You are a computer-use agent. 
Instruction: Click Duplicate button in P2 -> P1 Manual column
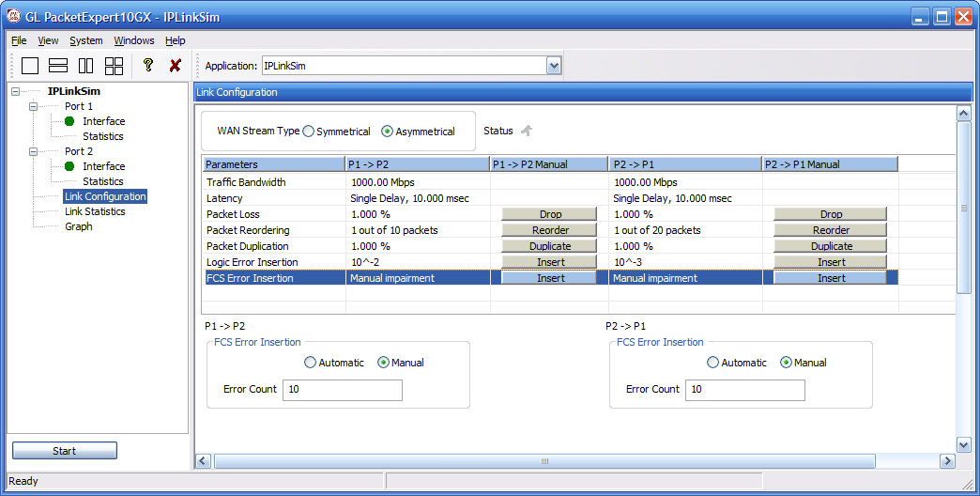[x=831, y=246]
